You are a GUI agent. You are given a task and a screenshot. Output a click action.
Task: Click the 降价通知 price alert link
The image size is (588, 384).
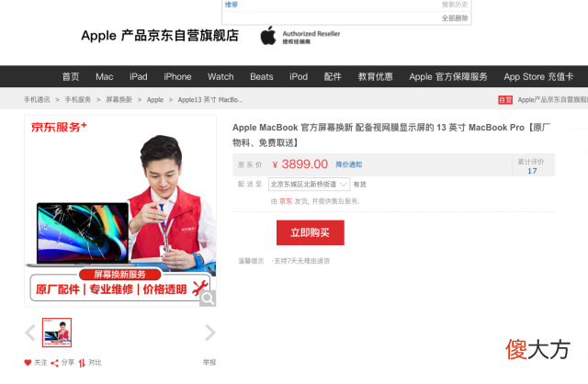pyautogui.click(x=349, y=164)
